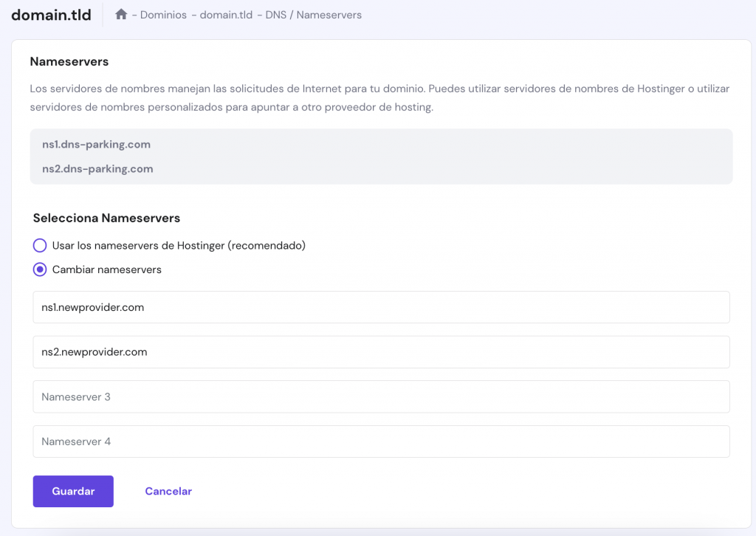
Task: Select the ns2.dns-parking.com entry
Action: pos(97,168)
